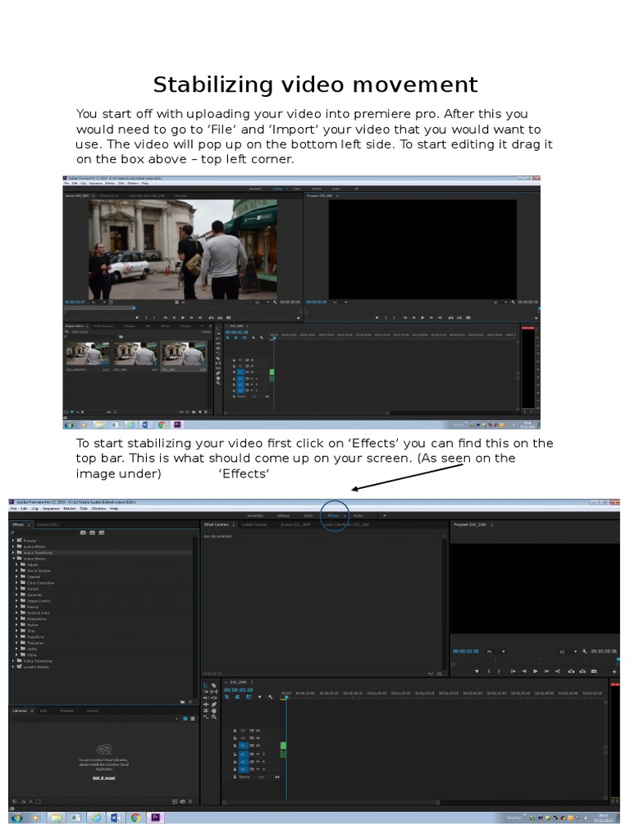Filter effects by YUV Effects badge
Image resolution: width=630 pixels, height=840 pixels.
coord(101,532)
